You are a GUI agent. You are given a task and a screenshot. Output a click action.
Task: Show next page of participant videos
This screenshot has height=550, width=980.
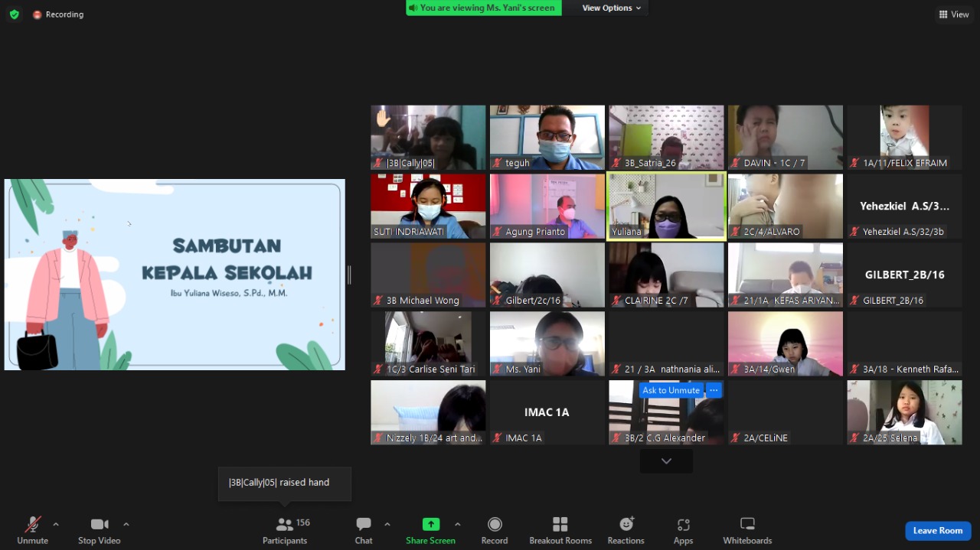coord(666,461)
